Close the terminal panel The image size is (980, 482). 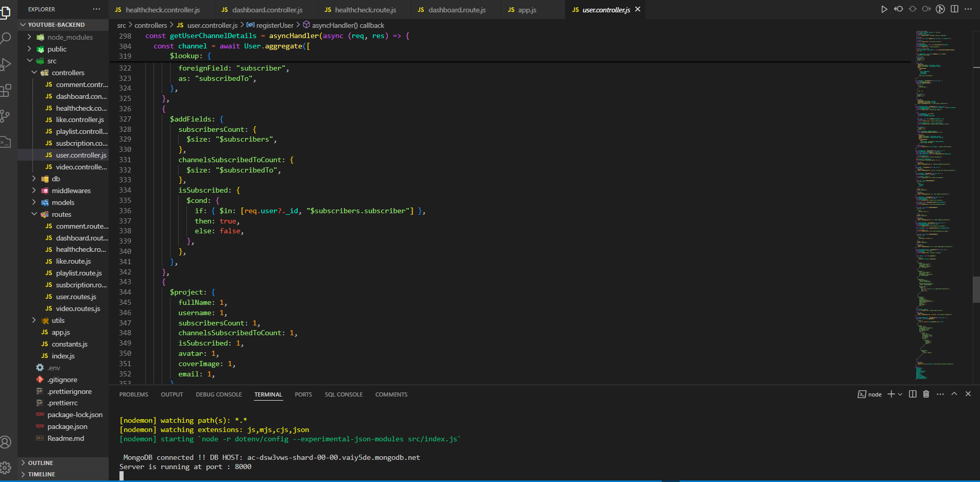(x=968, y=394)
